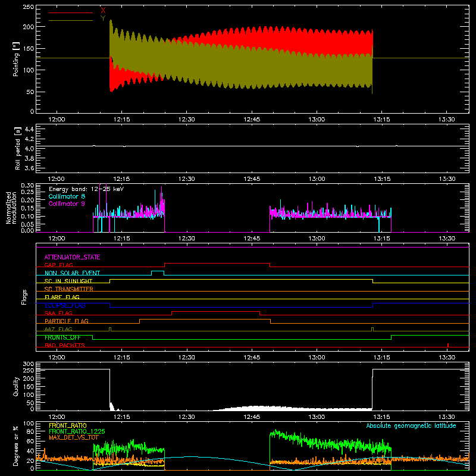Screen dimensions: 476x476
Task: Click the olive Y legend line sample
Action: pos(70,21)
